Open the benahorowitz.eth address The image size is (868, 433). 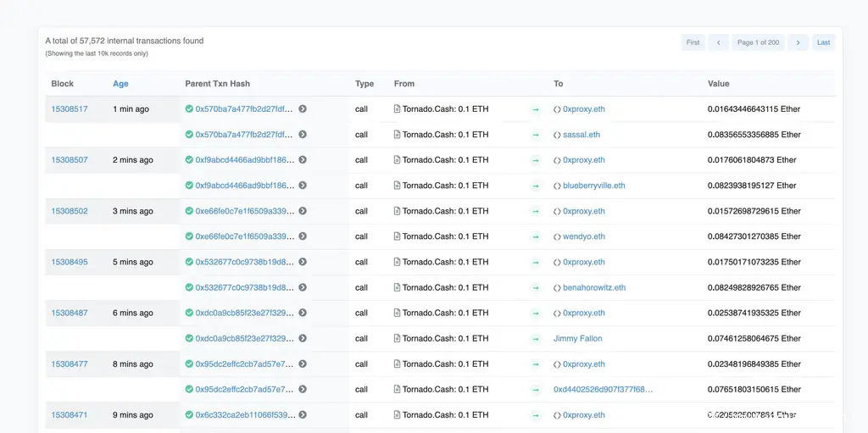pos(594,287)
